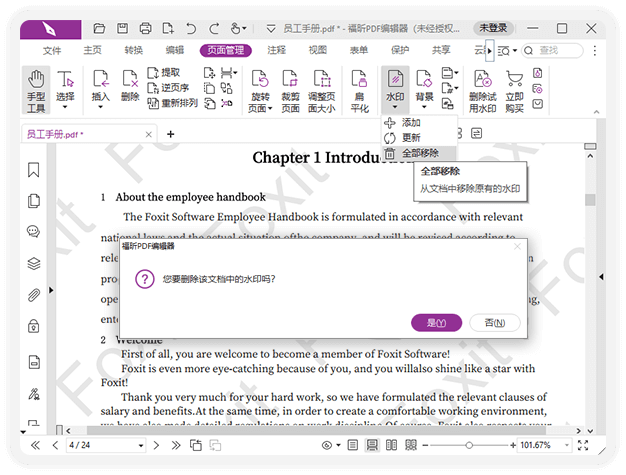Switch to the 注释 tab

277,50
